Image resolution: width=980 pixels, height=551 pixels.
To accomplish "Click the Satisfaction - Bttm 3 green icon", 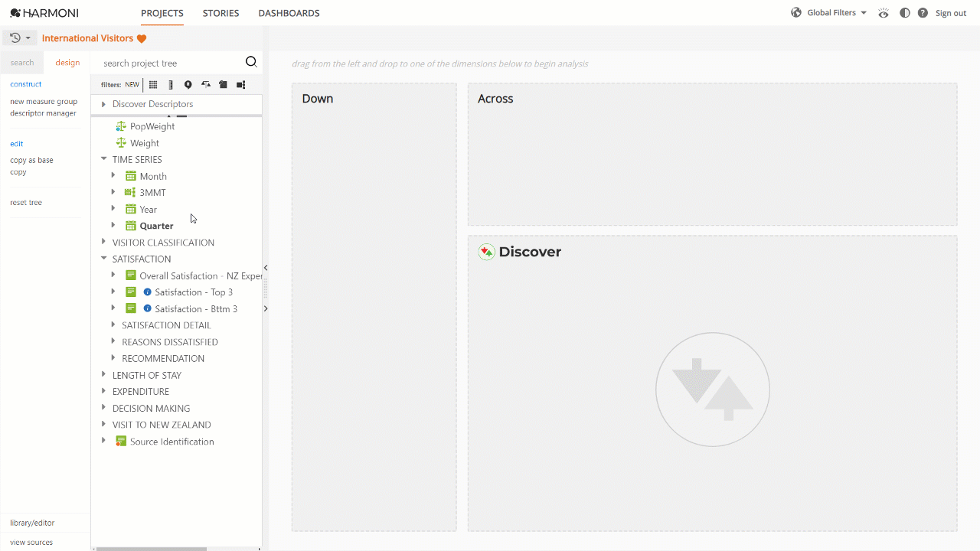I will coord(131,308).
